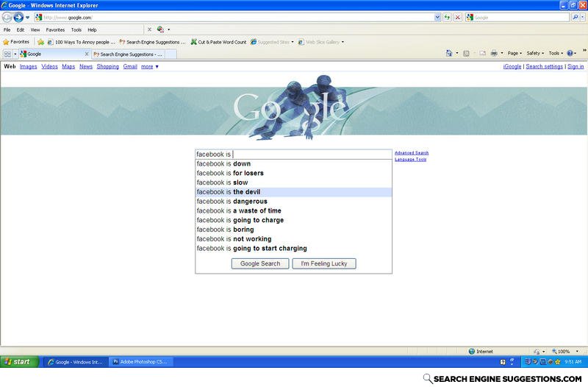Click the green Refresh arrows icon
The width and height of the screenshot is (588, 387).
pos(447,17)
